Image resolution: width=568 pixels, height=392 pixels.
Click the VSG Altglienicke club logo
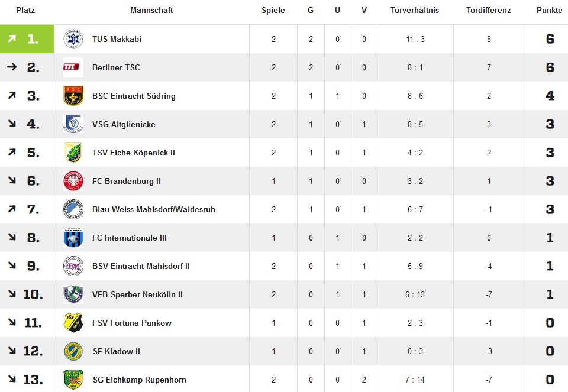(x=73, y=124)
